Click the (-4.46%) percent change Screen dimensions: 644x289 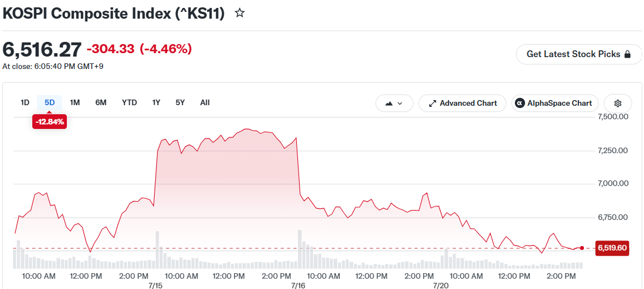166,49
